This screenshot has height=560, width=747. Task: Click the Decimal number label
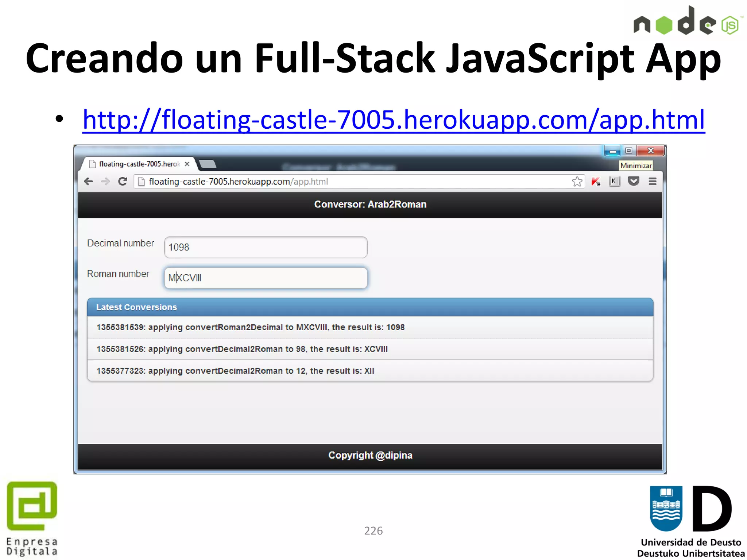pos(120,243)
